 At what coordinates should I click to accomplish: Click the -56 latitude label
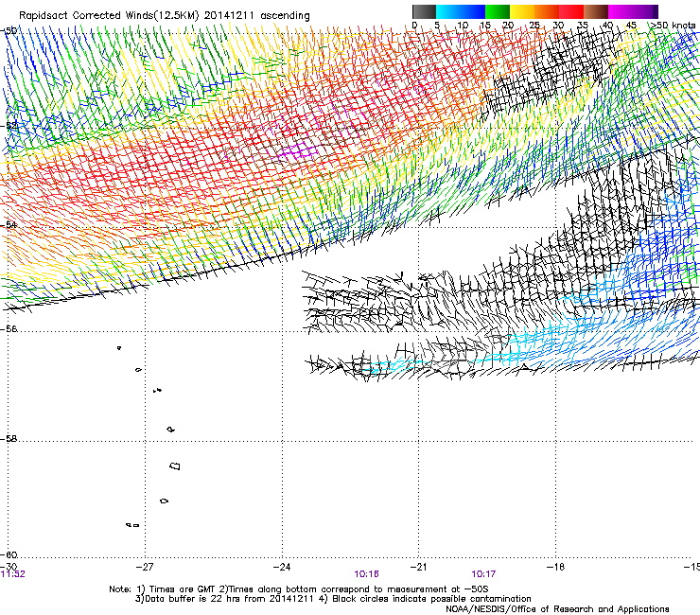click(9, 328)
